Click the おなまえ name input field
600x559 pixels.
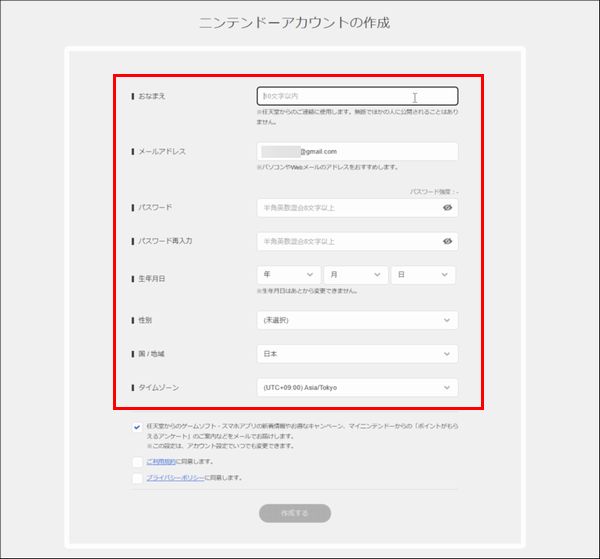click(x=357, y=96)
